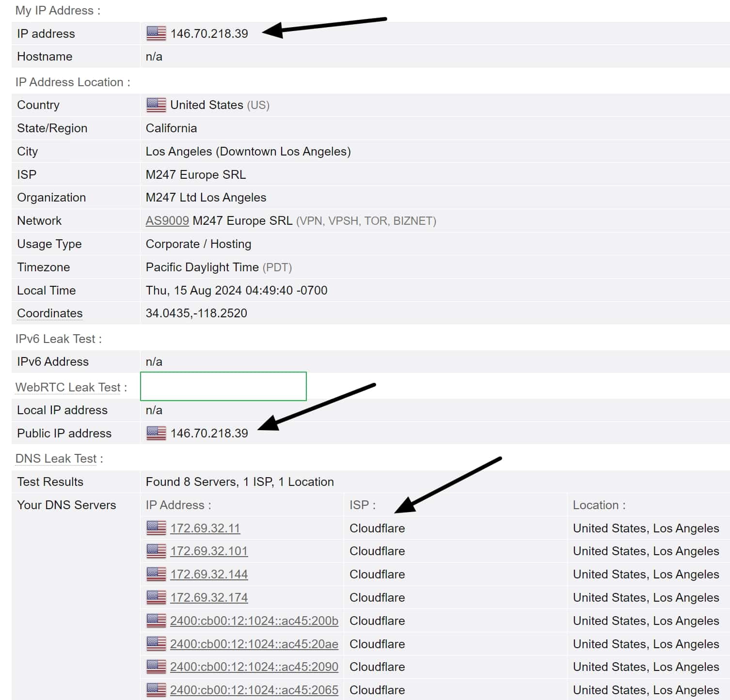Click the Local IP address value n/a
The width and height of the screenshot is (730, 700).
[154, 410]
